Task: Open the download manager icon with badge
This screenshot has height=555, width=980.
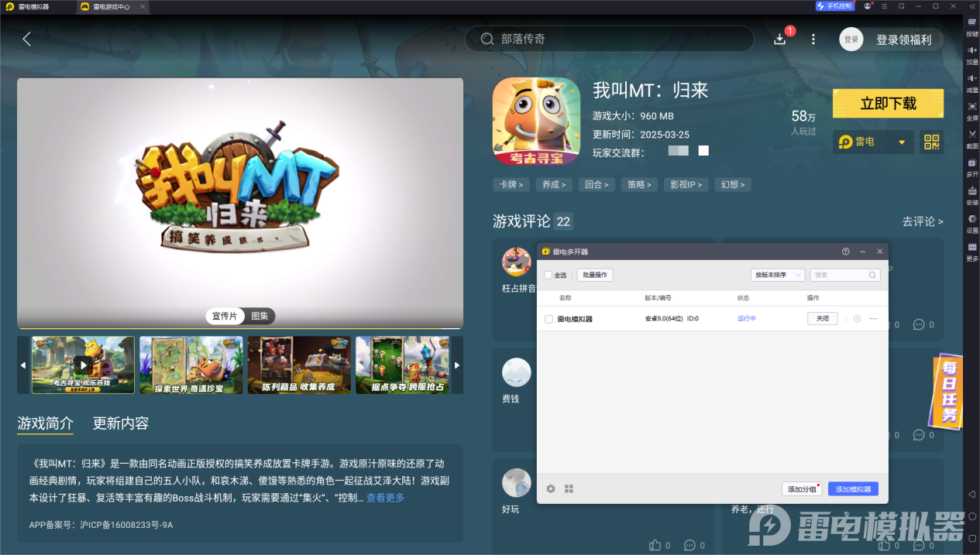Action: coord(779,38)
